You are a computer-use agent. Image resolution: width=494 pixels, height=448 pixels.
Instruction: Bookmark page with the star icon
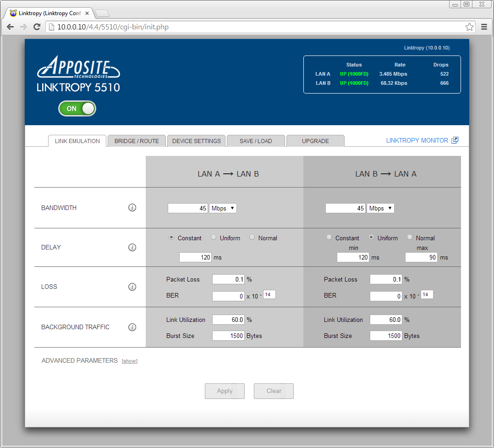click(x=469, y=27)
